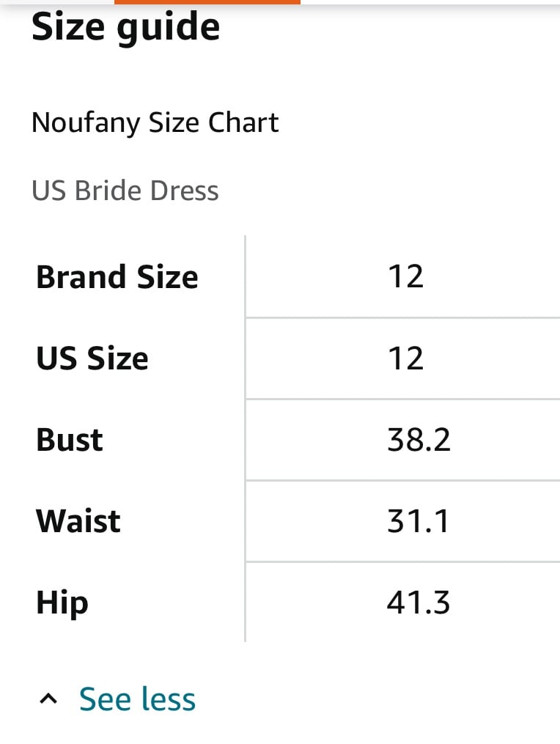Select the Waist value 31.1
This screenshot has width=560, height=744.
click(x=418, y=521)
